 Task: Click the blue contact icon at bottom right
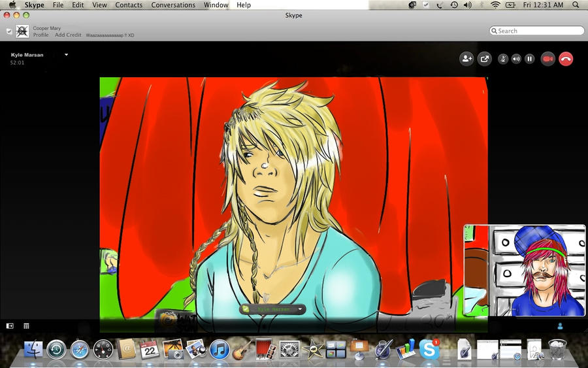(x=561, y=326)
